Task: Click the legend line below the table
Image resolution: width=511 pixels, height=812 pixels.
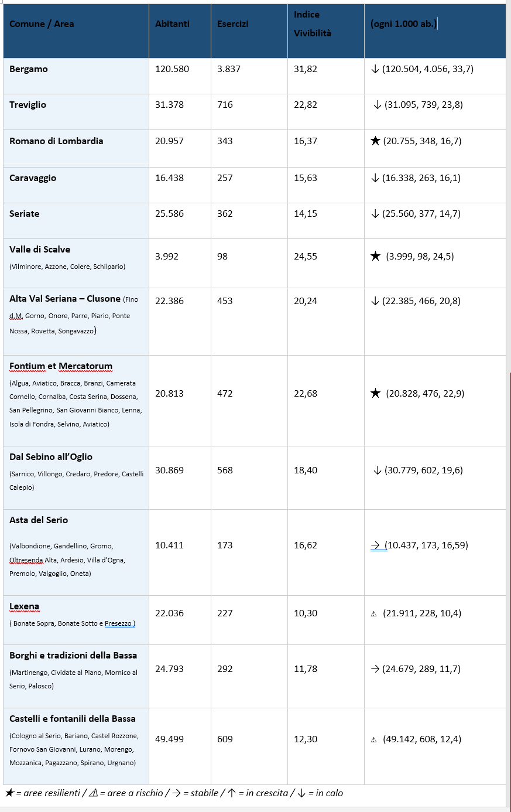Action: (x=174, y=793)
